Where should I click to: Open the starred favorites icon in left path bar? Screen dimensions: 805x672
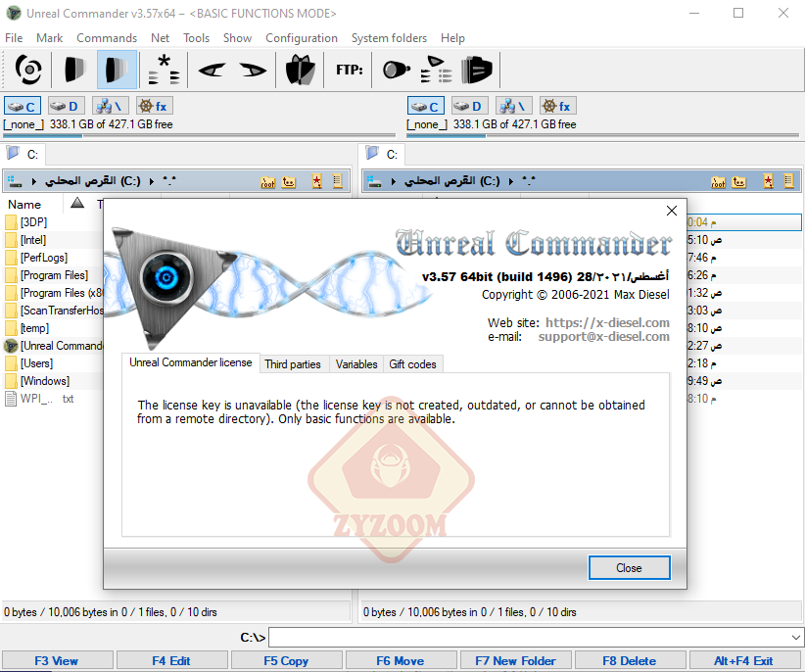(316, 182)
